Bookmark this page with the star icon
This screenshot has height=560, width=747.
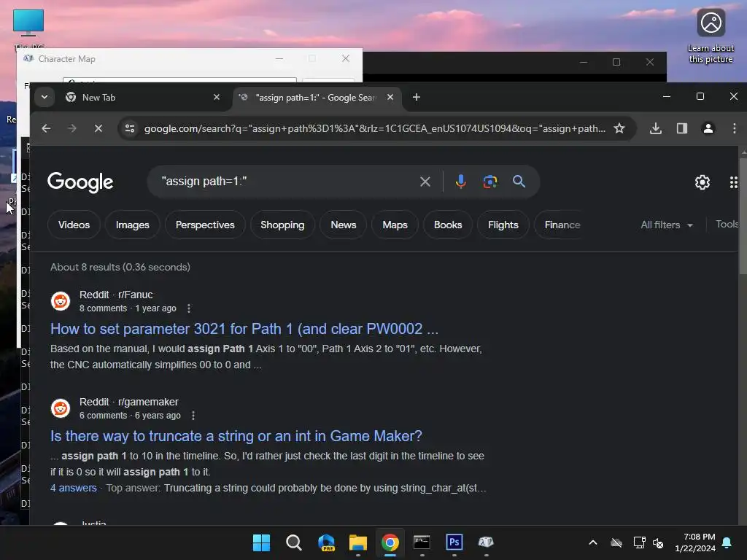(619, 128)
